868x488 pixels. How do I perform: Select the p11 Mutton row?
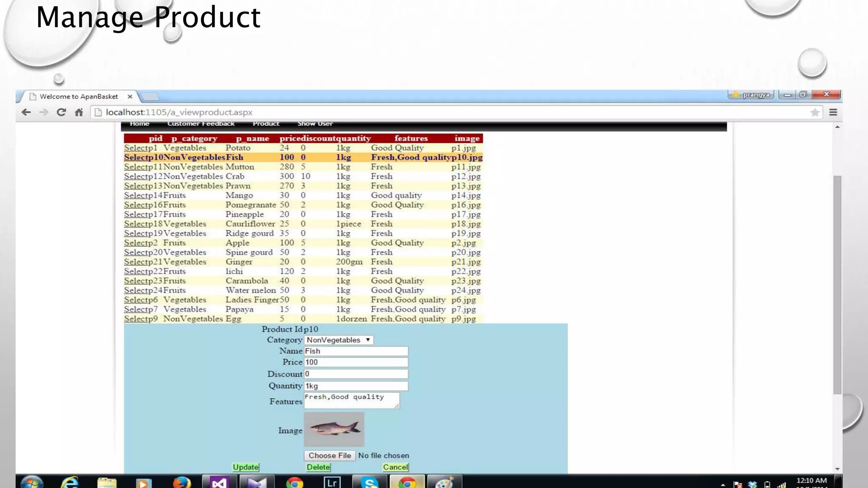point(135,167)
